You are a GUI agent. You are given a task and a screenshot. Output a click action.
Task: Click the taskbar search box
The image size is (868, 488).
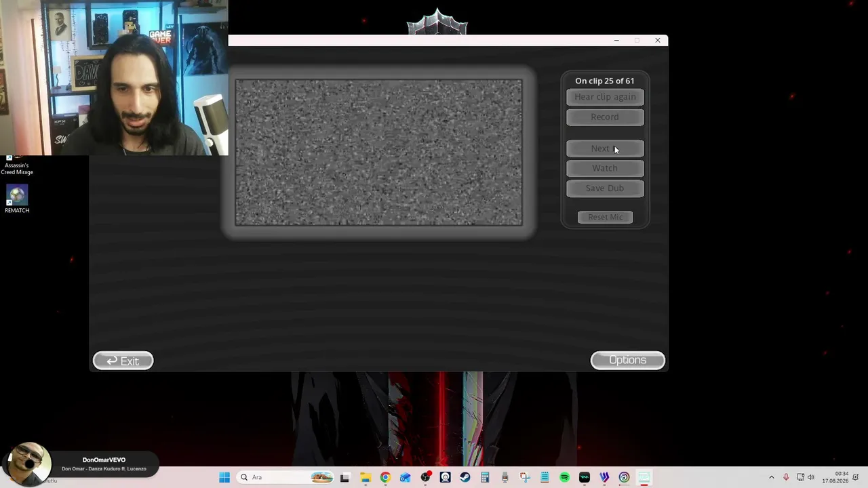(x=286, y=477)
